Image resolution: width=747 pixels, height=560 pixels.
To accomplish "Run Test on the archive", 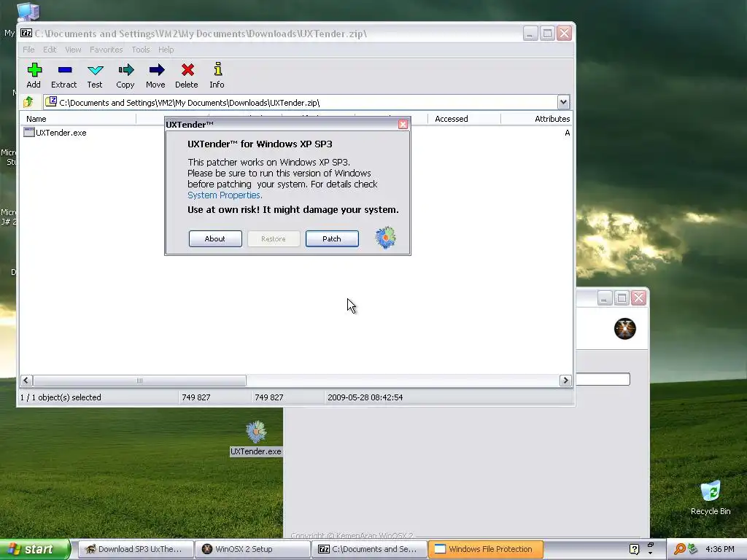I will pos(95,75).
